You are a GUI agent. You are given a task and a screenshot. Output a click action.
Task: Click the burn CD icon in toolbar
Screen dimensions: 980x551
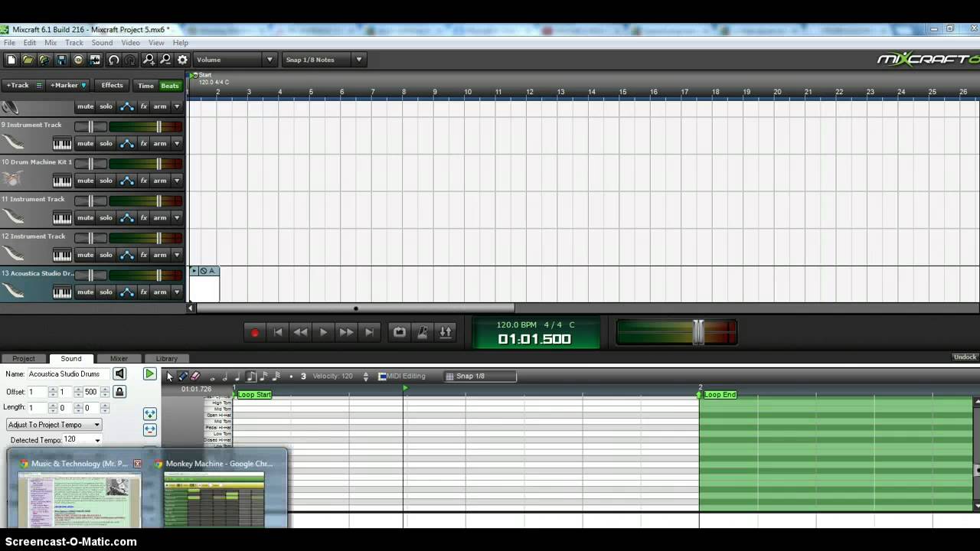tap(78, 60)
